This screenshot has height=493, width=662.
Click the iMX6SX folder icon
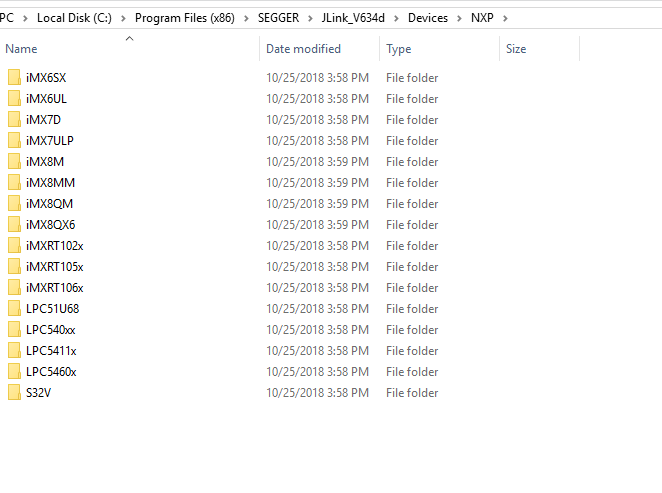pos(14,77)
